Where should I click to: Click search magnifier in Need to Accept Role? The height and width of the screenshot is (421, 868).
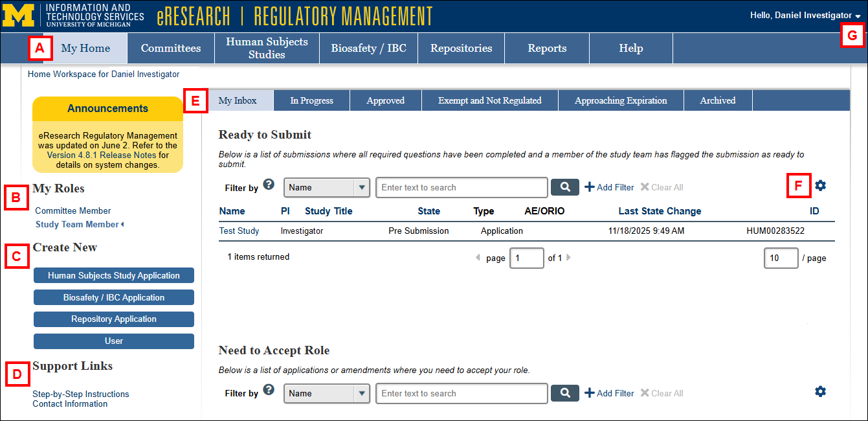(x=565, y=393)
